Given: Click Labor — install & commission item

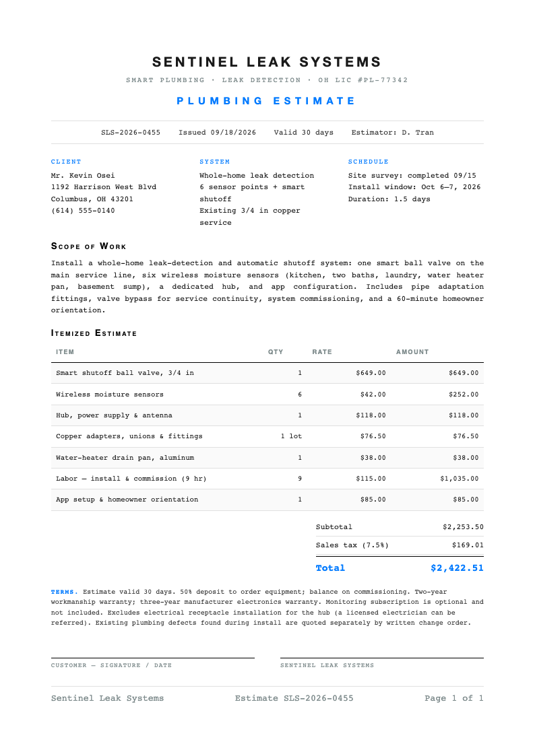Looking at the screenshot, I should [131, 479].
